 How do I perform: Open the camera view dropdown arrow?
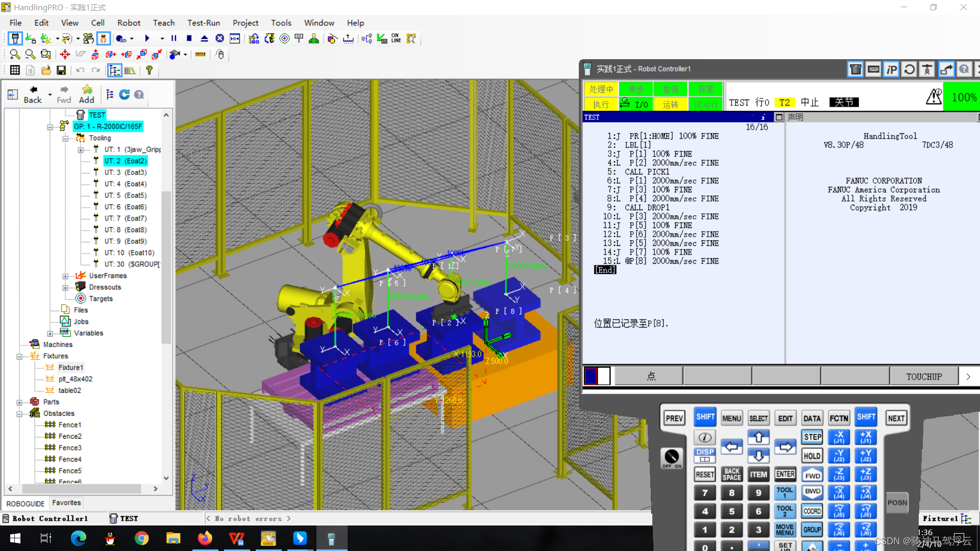pyautogui.click(x=185, y=55)
